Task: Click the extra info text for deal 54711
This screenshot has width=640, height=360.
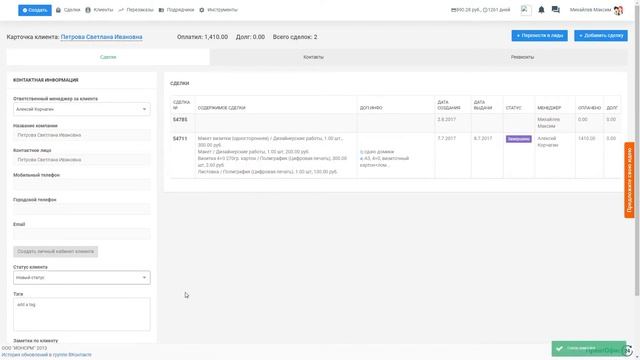Action: [x=384, y=158]
